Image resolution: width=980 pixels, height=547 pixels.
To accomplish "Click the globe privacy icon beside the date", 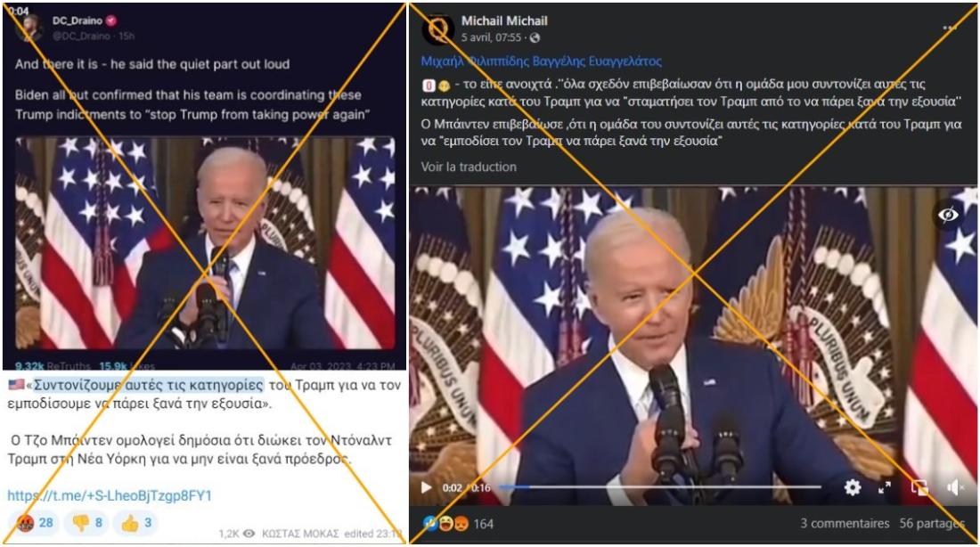I will [535, 38].
